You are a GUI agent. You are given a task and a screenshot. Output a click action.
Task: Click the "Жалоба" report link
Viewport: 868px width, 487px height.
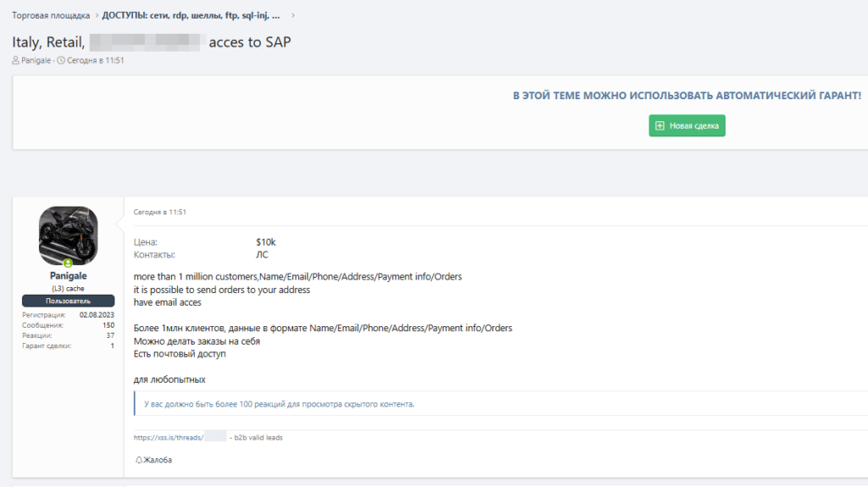pos(158,460)
